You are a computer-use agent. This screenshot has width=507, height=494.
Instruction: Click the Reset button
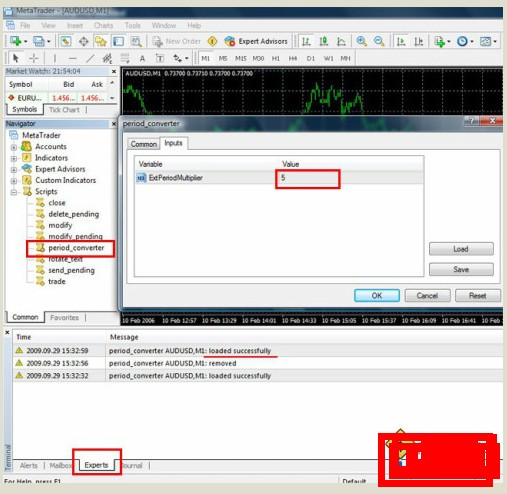pyautogui.click(x=478, y=296)
